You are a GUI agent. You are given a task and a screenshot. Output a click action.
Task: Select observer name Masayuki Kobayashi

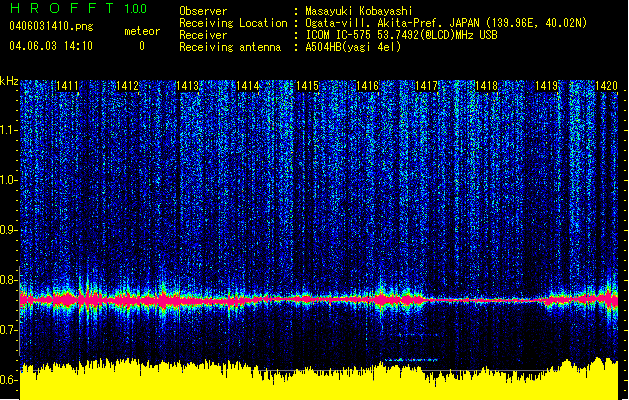358,11
